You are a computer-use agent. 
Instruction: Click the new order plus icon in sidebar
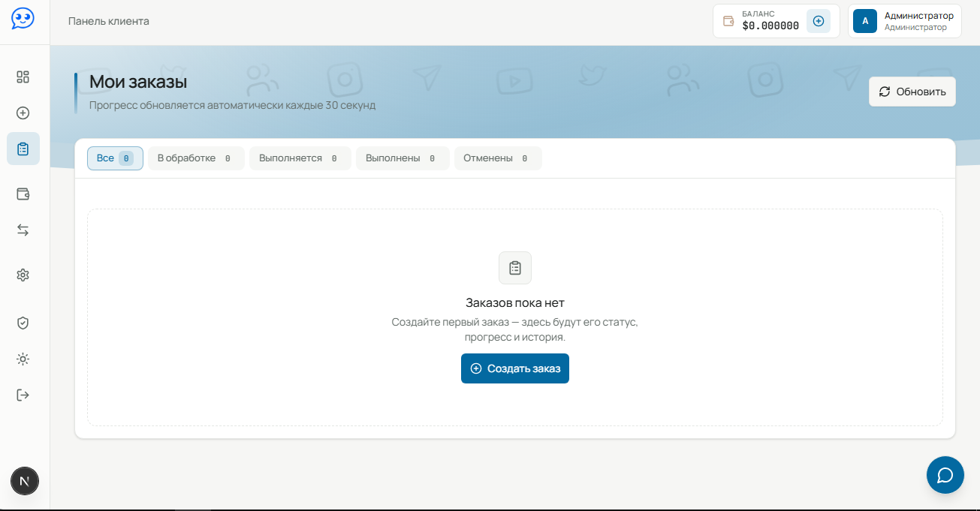pos(23,113)
